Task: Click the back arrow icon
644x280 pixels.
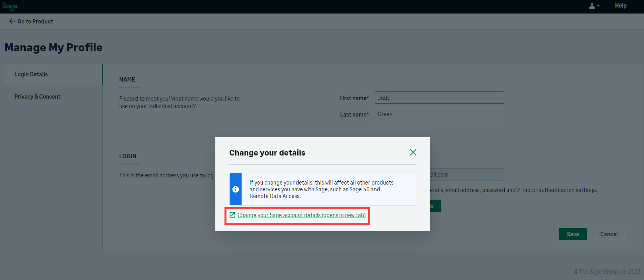Action: click(12, 21)
